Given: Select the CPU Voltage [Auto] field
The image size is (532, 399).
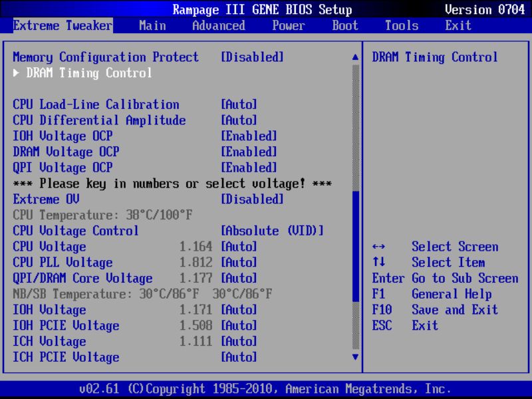Looking at the screenshot, I should pyautogui.click(x=239, y=247).
